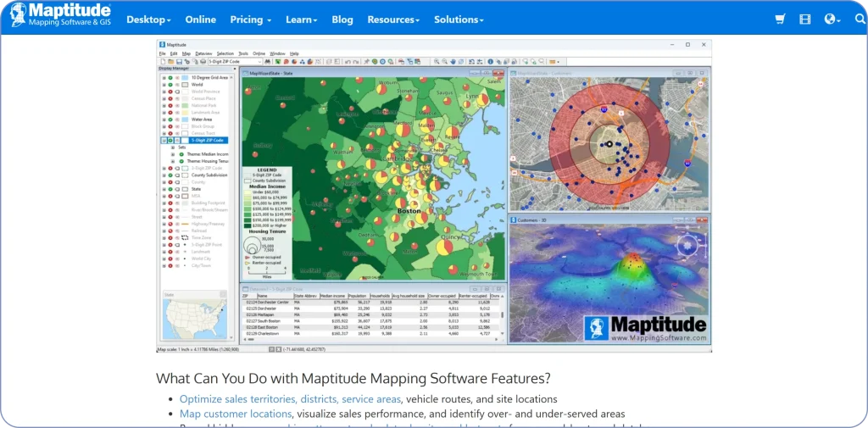Toggle visibility of World layer

(x=171, y=85)
